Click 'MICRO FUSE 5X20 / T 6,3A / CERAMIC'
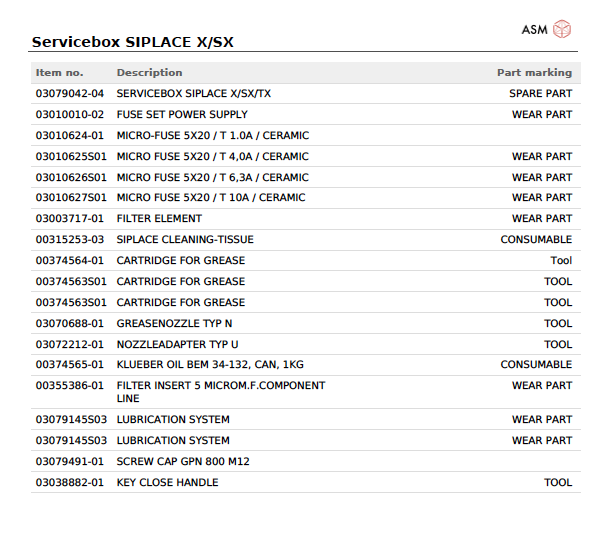Image resolution: width=605 pixels, height=547 pixels. pyautogui.click(x=213, y=177)
